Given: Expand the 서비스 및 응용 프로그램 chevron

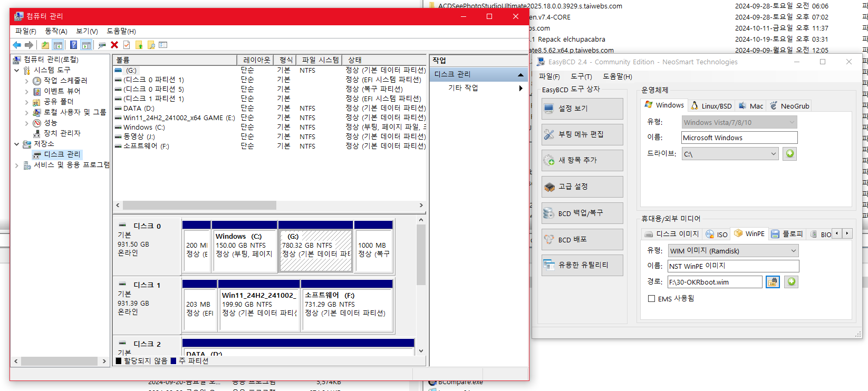Looking at the screenshot, I should click(x=17, y=165).
